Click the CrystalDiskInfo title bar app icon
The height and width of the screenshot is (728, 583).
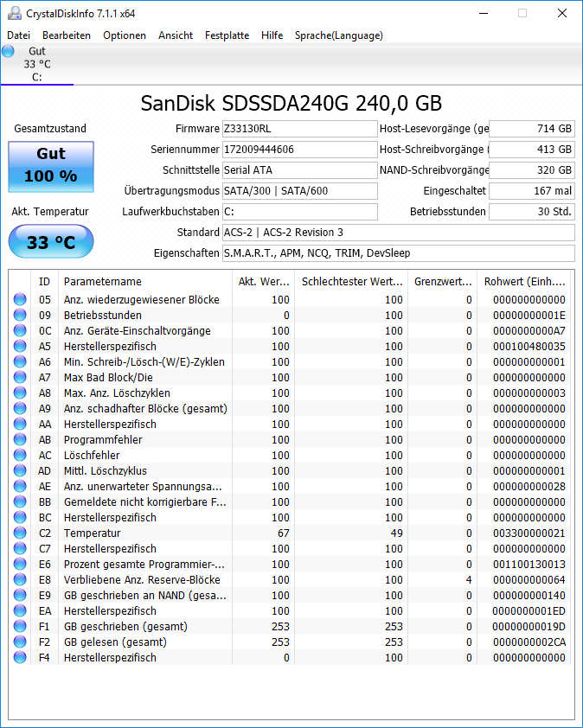[x=14, y=13]
